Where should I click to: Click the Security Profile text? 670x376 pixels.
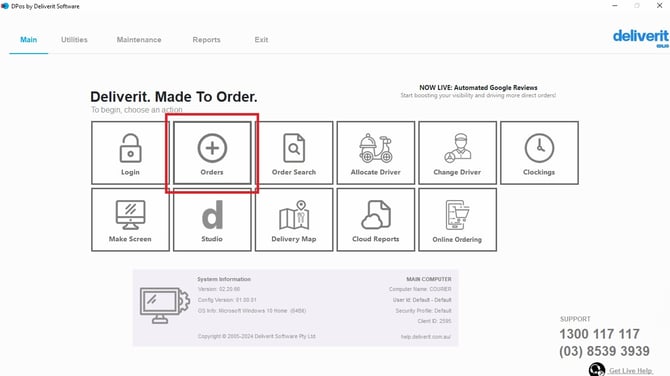423,311
